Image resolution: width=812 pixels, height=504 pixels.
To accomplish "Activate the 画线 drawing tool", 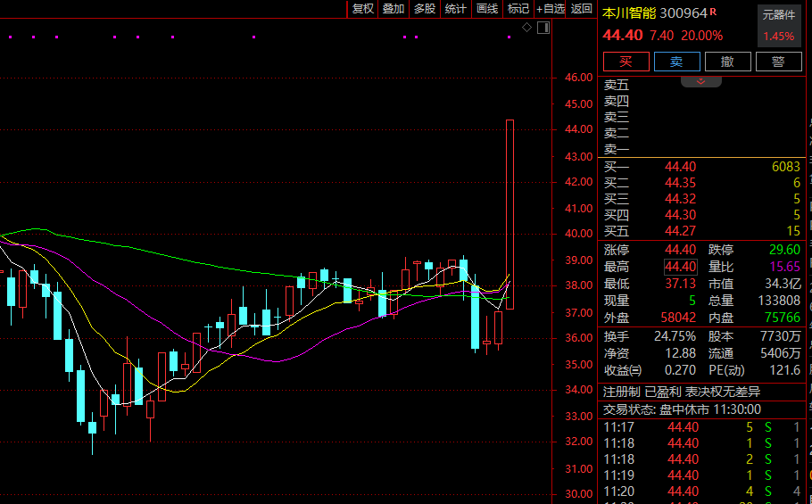I will click(487, 9).
